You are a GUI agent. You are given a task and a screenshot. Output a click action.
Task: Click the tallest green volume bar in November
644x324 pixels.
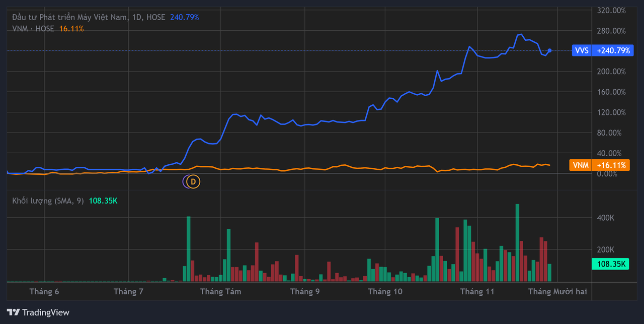pyautogui.click(x=517, y=242)
